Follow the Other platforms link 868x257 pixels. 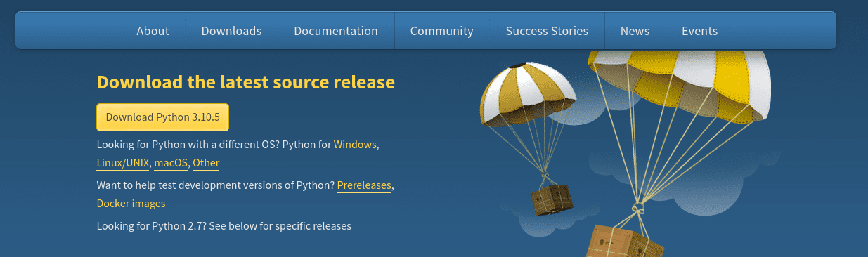point(206,163)
